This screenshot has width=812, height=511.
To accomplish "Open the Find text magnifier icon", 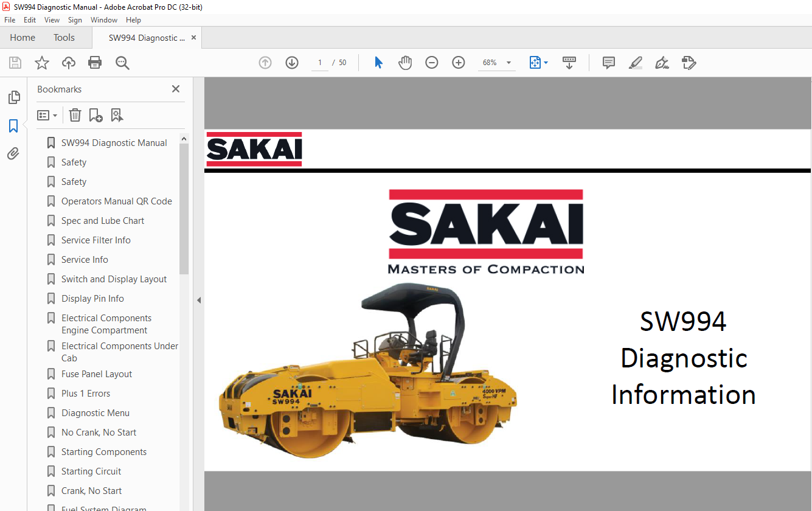I will (122, 63).
